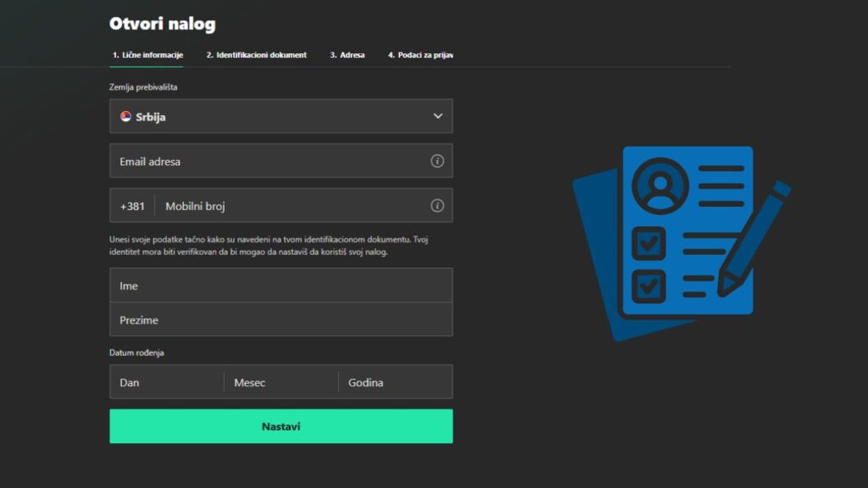Image resolution: width=868 pixels, height=488 pixels.
Task: Open the Zemlja prebivališta country dropdown
Action: coord(281,116)
